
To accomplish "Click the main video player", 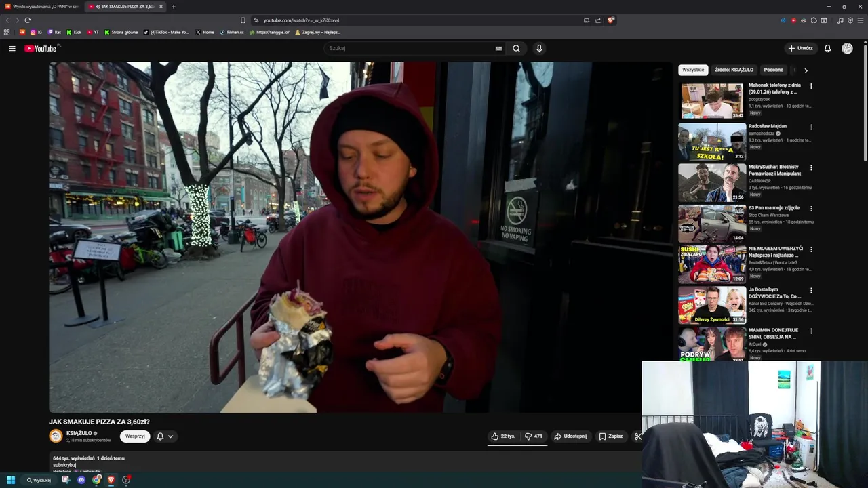I will point(360,237).
